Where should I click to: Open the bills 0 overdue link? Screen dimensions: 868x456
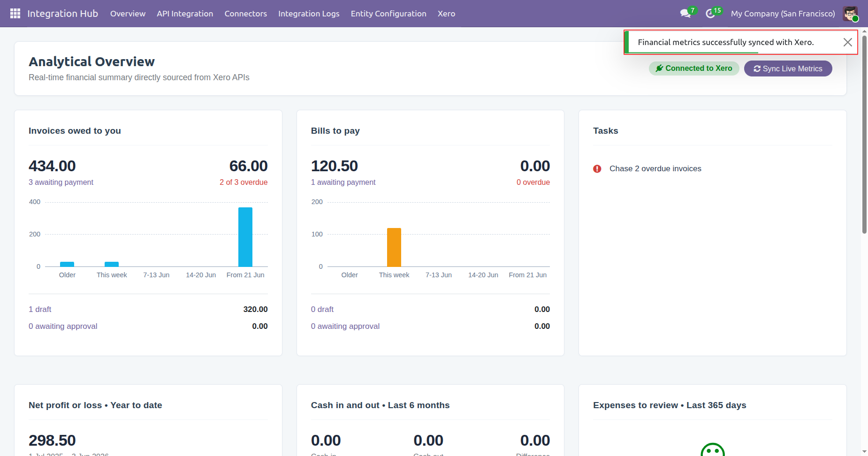[x=533, y=182]
